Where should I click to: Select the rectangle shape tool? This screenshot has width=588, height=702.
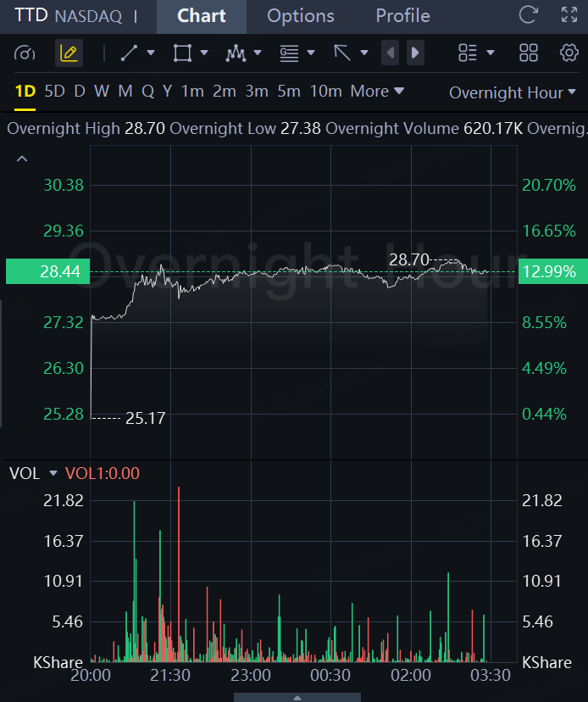coord(182,53)
